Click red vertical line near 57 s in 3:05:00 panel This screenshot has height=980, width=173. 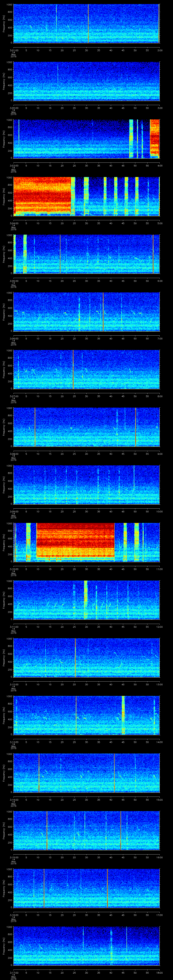click(x=153, y=254)
